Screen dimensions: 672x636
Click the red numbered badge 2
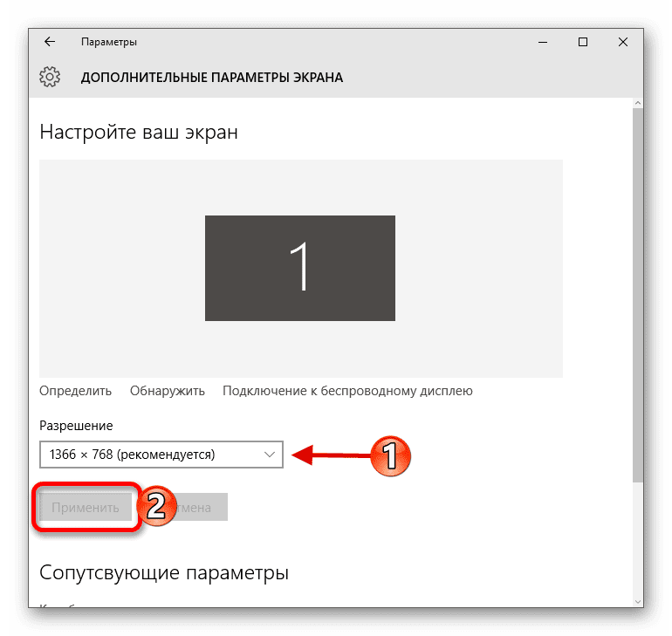pyautogui.click(x=157, y=506)
